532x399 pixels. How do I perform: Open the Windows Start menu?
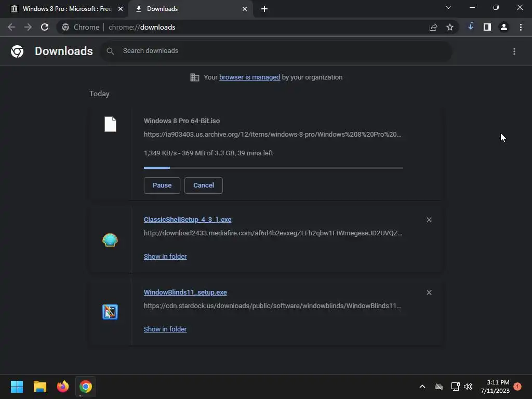point(17,387)
